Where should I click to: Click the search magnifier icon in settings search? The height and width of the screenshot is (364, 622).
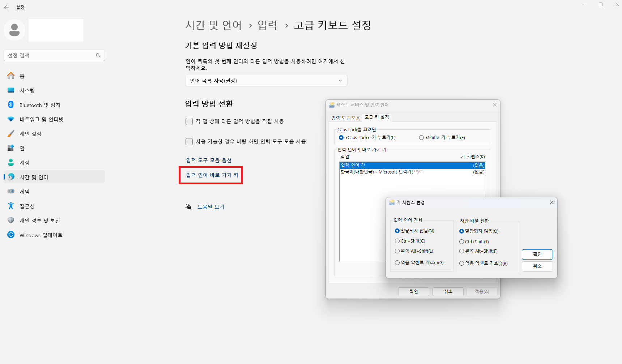98,55
